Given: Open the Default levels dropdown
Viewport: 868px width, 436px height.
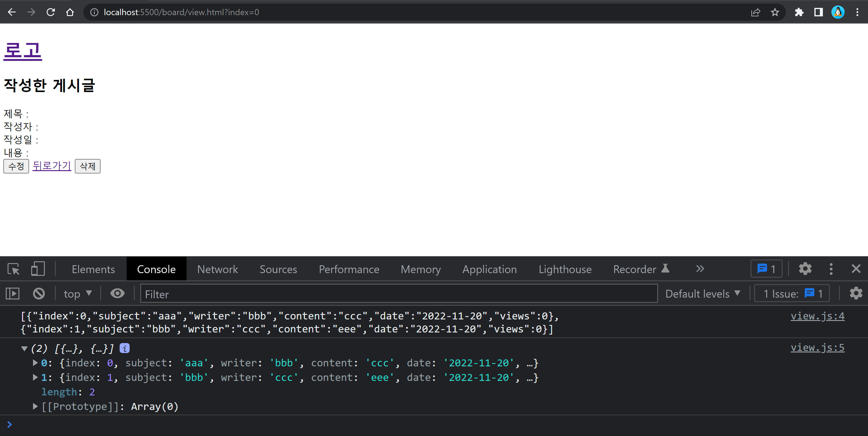Looking at the screenshot, I should (703, 293).
